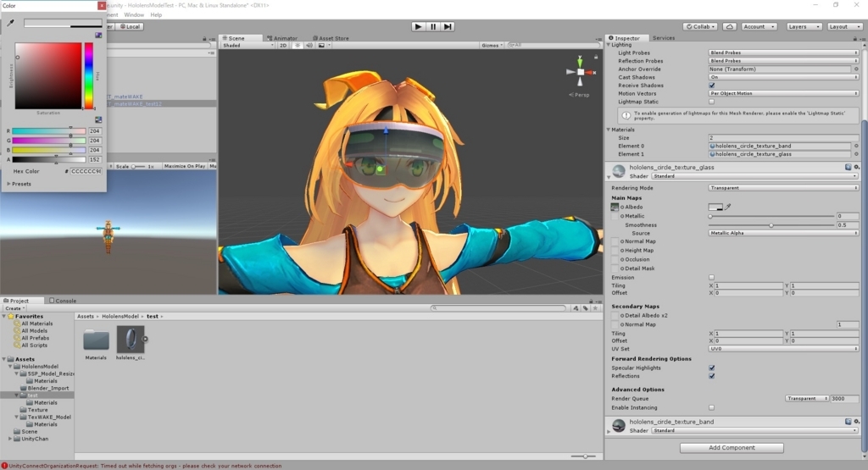Click the Step frame button
Image resolution: width=868 pixels, height=470 pixels.
[448, 26]
